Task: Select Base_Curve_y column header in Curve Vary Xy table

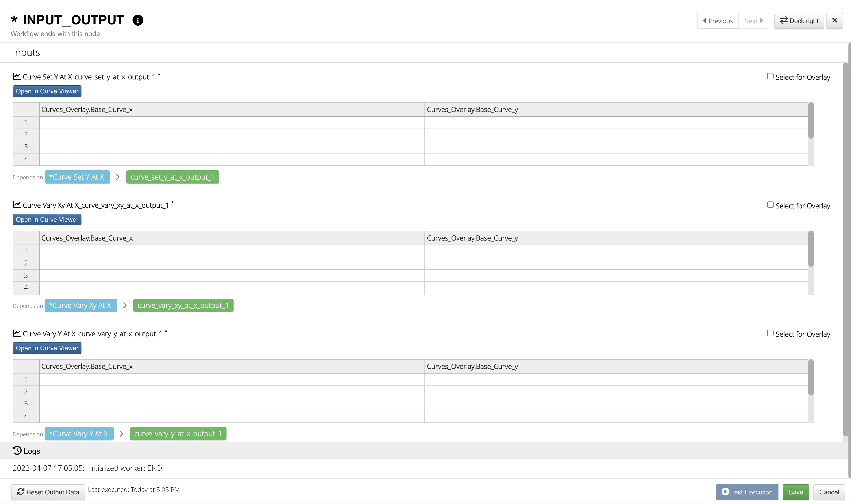Action: [x=616, y=238]
